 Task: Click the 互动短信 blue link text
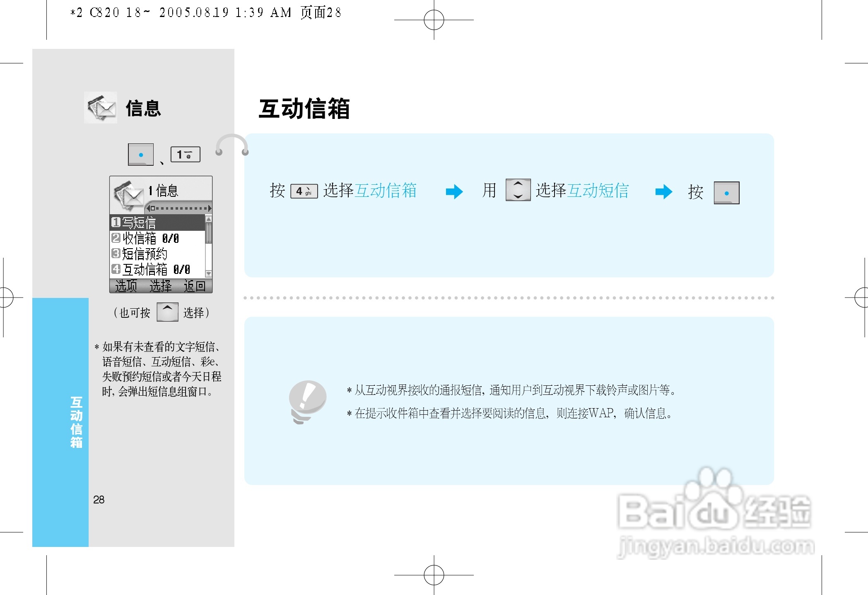[x=599, y=191]
